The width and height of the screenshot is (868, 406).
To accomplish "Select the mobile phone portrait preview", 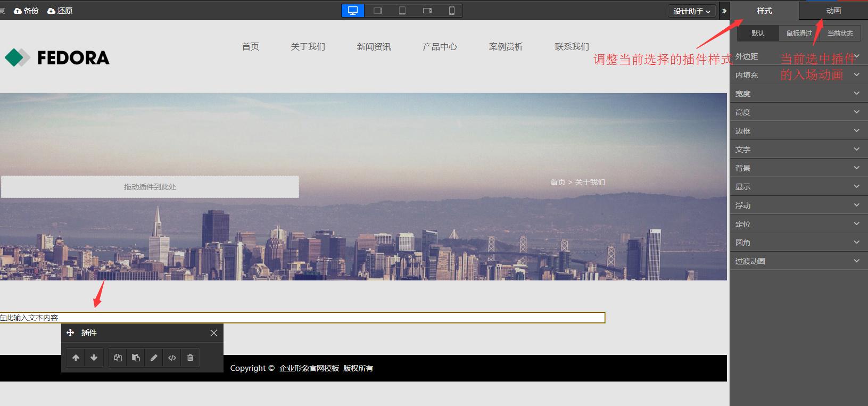I will 451,11.
